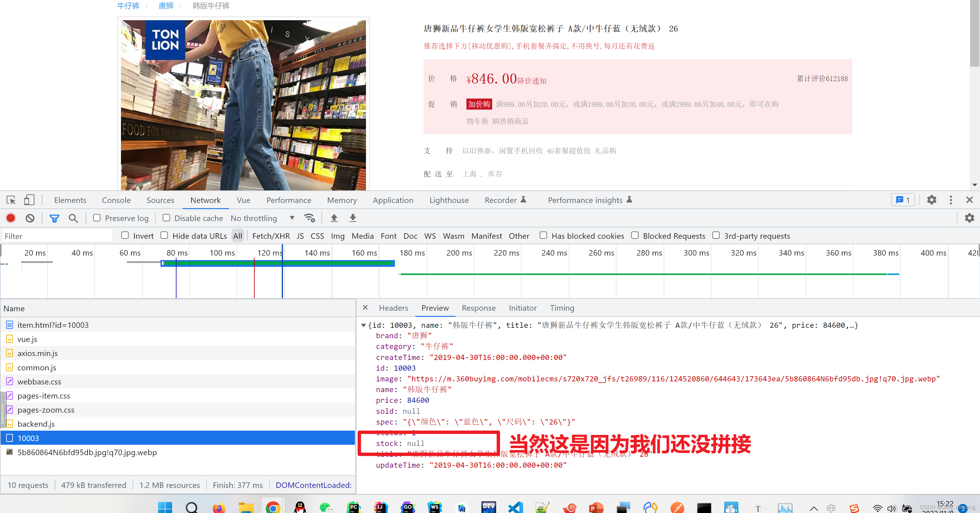Switch to the Console tab

(116, 200)
